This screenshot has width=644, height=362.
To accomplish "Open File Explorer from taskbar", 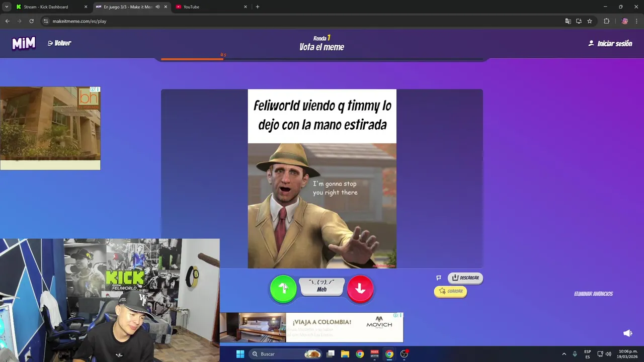I will point(345,354).
